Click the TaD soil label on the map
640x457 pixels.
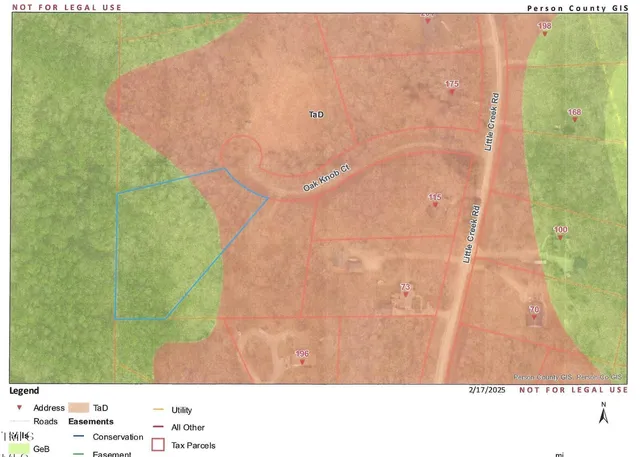[x=317, y=116]
